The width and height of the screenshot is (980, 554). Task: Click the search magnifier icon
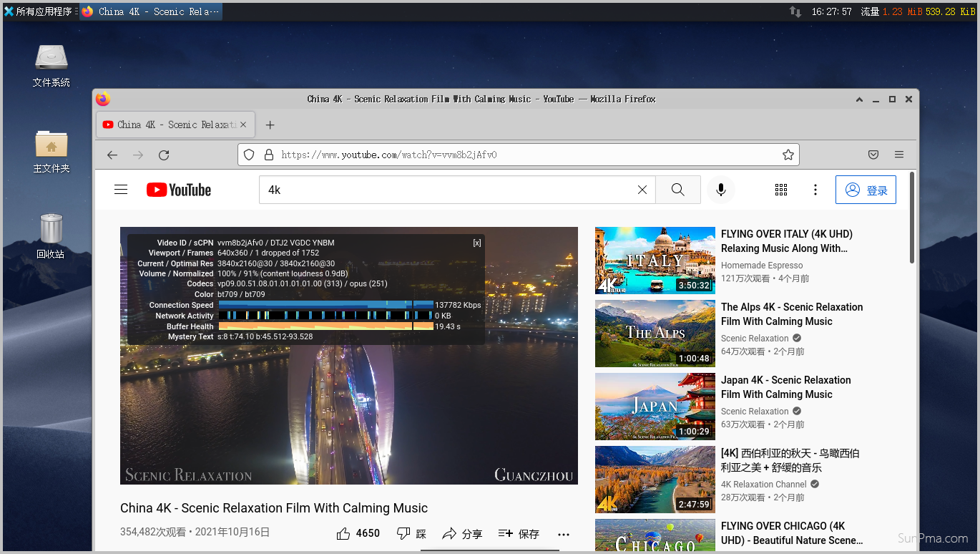tap(677, 190)
